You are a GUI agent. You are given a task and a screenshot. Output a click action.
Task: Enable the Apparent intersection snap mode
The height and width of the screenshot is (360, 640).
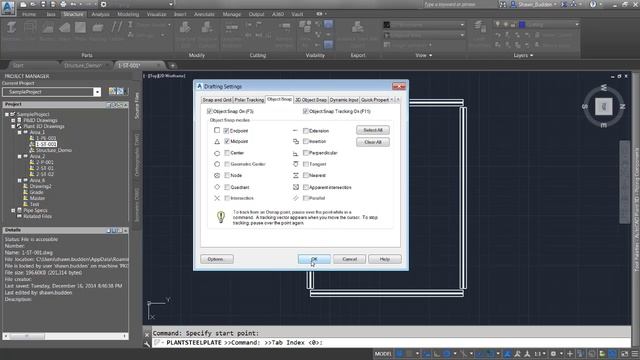pos(305,187)
